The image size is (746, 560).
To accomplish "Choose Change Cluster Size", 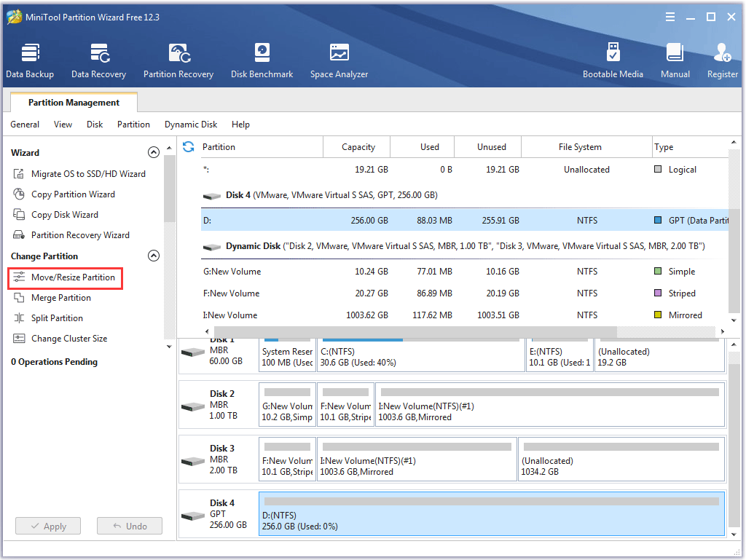I will 69,339.
